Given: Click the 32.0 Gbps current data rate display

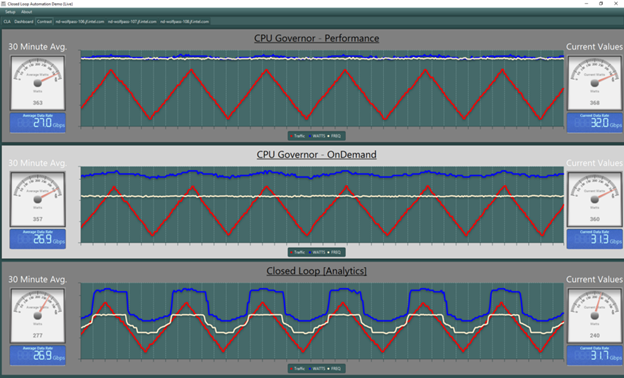Looking at the screenshot, I should [x=595, y=123].
